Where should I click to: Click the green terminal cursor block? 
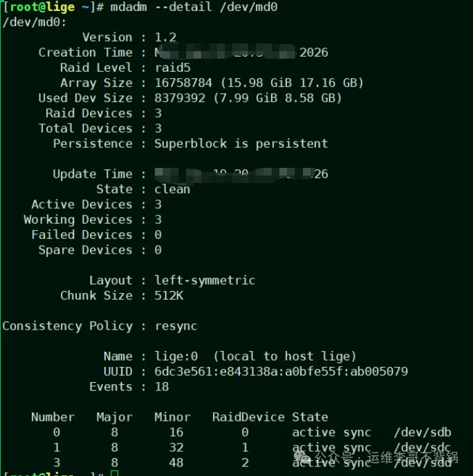114,473
